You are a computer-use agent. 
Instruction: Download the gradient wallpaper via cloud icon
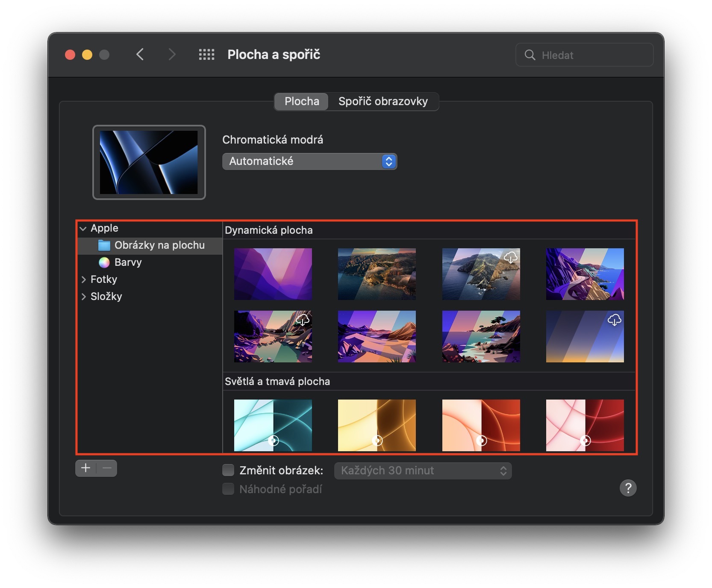pos(614,320)
